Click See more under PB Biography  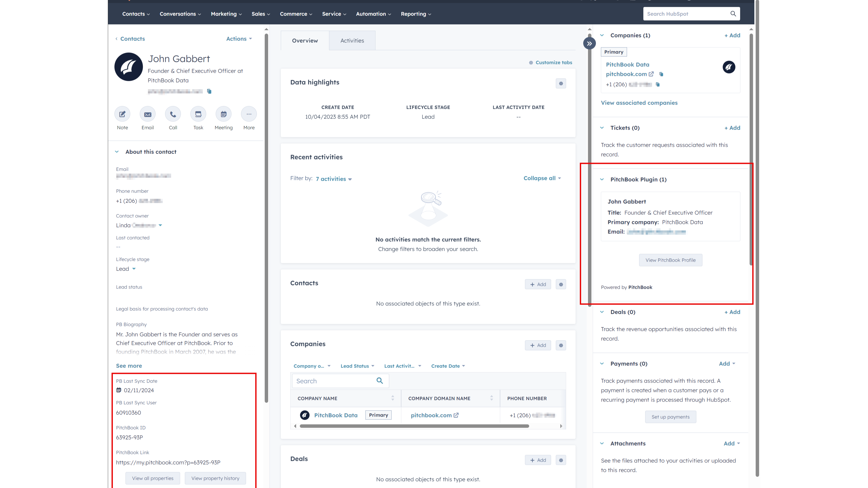coord(129,366)
